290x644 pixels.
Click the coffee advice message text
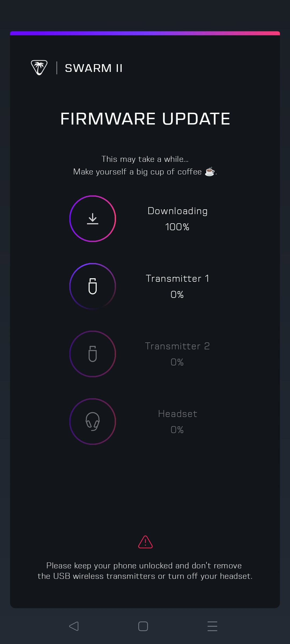pyautogui.click(x=145, y=165)
